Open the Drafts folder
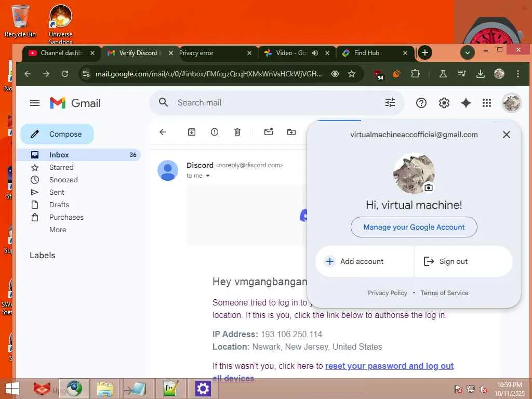This screenshot has height=399, width=532. coord(59,205)
